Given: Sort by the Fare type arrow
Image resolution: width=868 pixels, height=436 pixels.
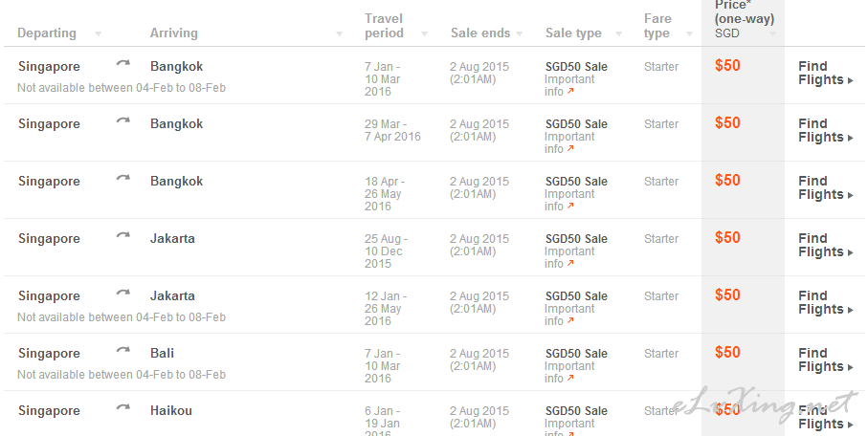Looking at the screenshot, I should [690, 34].
